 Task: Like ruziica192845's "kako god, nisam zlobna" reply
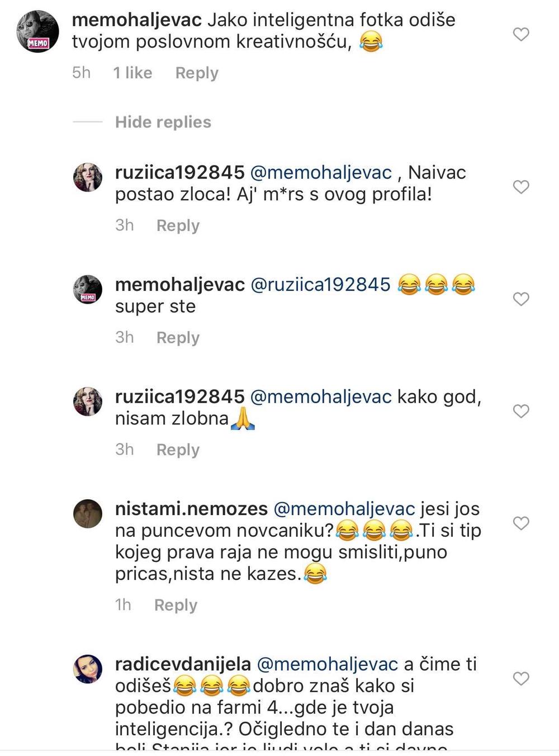tap(521, 412)
